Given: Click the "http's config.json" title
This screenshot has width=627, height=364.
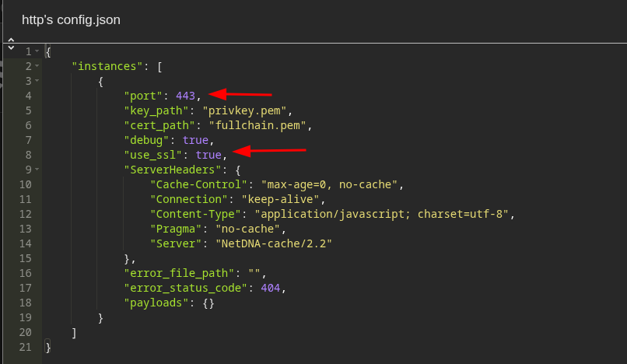Looking at the screenshot, I should [71, 20].
